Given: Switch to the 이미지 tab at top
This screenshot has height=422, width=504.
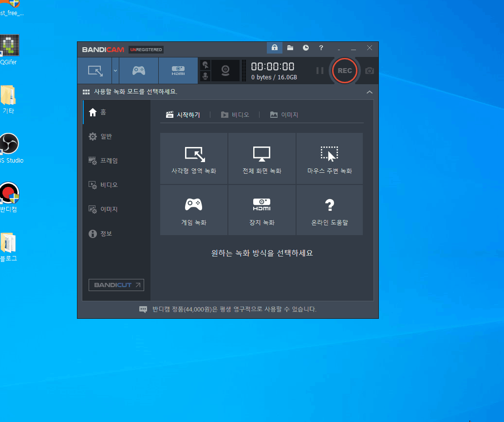Looking at the screenshot, I should pos(284,115).
